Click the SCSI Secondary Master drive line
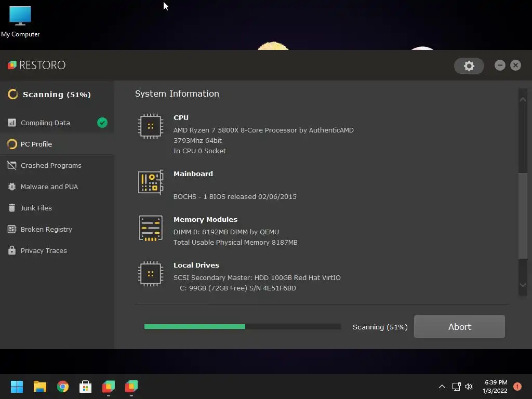This screenshot has width=532, height=399. pos(257,277)
